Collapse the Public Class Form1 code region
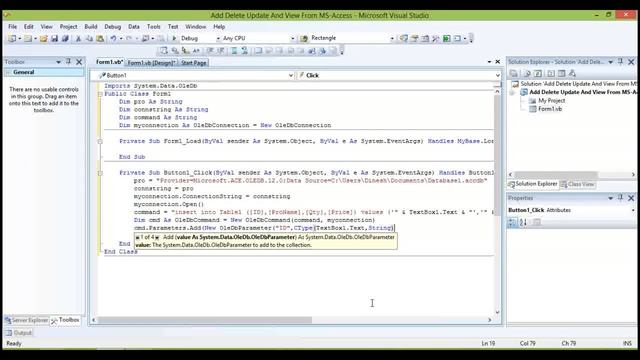This screenshot has height=360, width=640. [x=100, y=94]
